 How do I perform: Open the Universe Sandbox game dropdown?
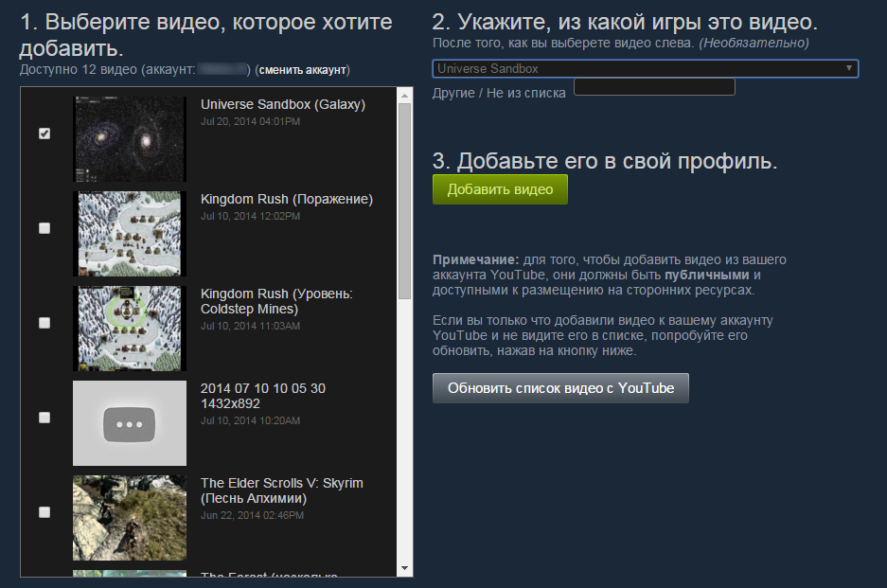[646, 68]
